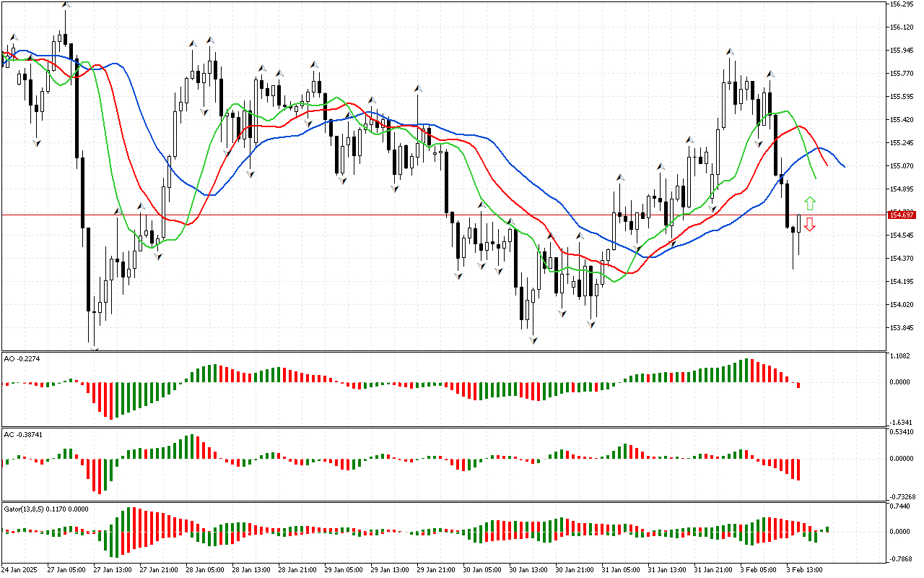This screenshot has width=924, height=578.
Task: Click the 28 Jan 21:00 time label
Action: tap(297, 570)
